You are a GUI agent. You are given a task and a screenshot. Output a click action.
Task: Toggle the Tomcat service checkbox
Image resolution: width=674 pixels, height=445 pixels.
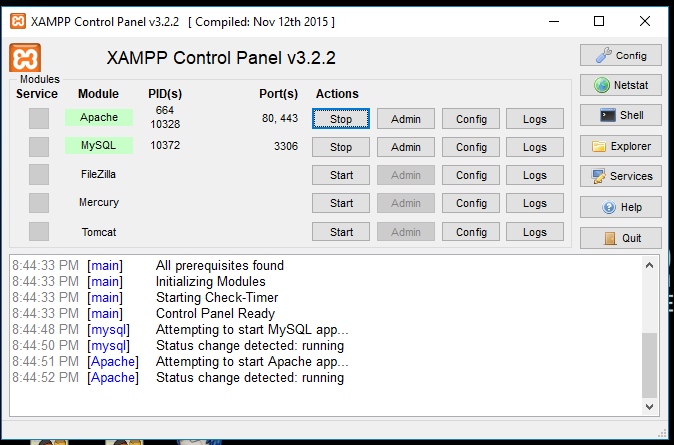tap(39, 231)
